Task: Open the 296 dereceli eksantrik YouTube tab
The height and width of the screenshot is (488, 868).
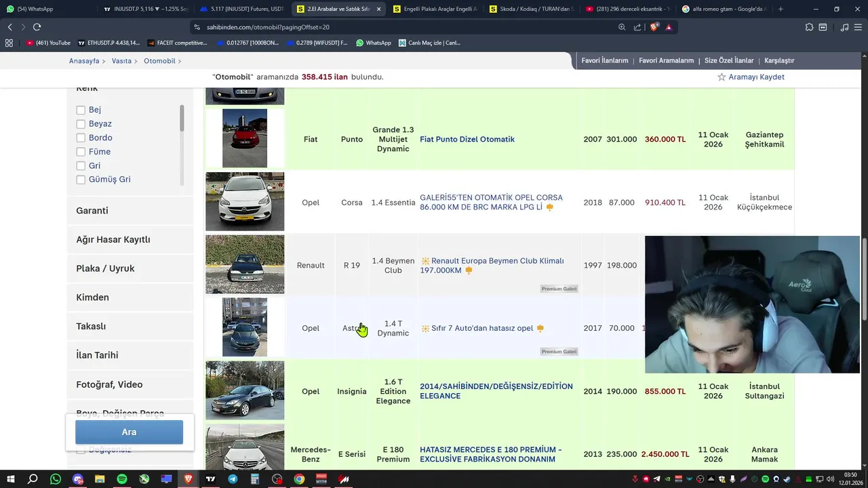Action: 627,9
